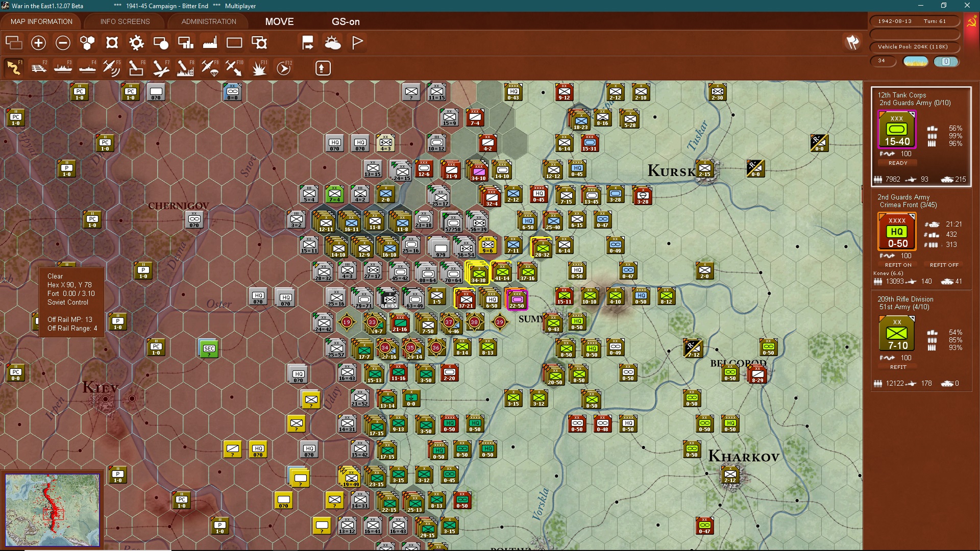Image resolution: width=980 pixels, height=551 pixels.
Task: Open the weather sun-and-cloud icon
Action: click(x=333, y=43)
